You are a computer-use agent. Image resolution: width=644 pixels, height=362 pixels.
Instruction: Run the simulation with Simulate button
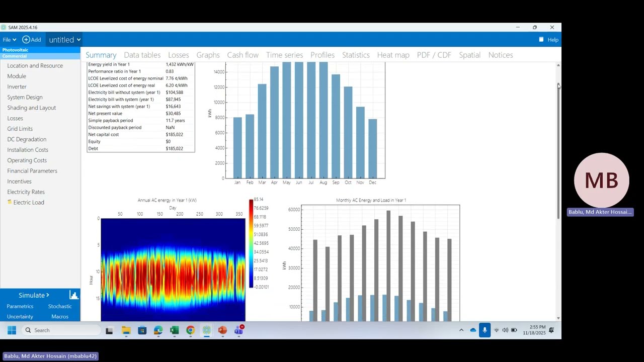(34, 295)
